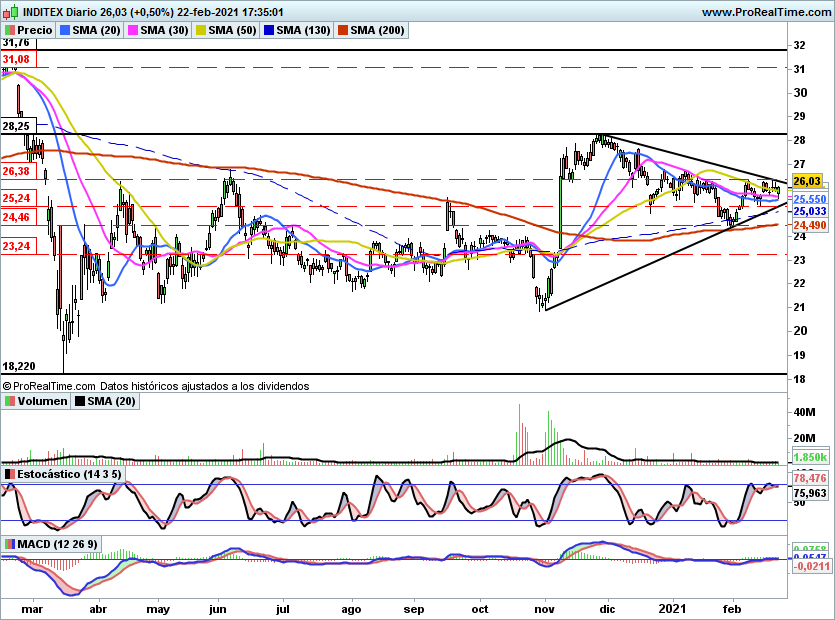Click the oct label on time axis
The width and height of the screenshot is (835, 620).
click(480, 609)
